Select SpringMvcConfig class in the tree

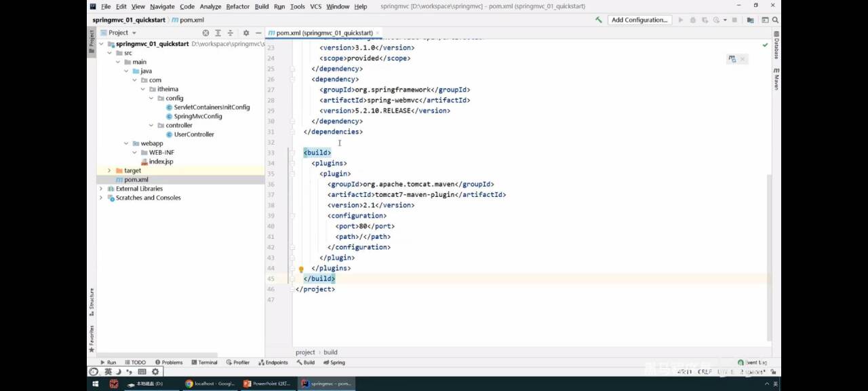(193, 116)
